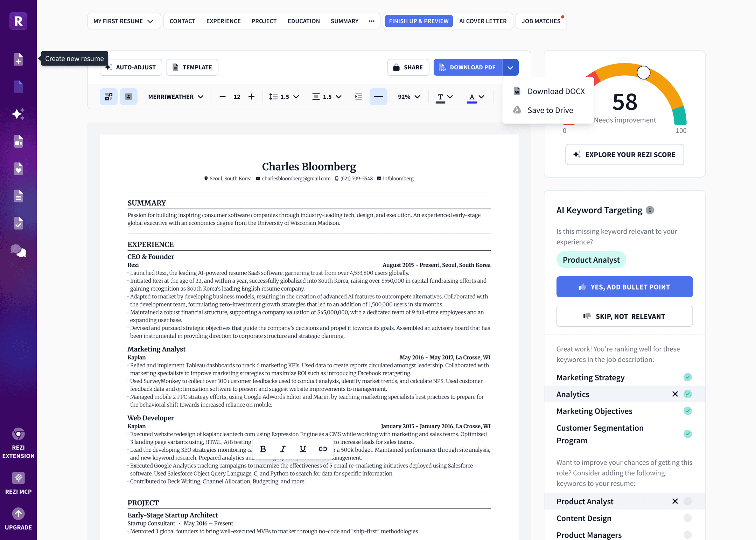Choose Download DOCX from menu
This screenshot has width=756, height=540.
click(x=549, y=91)
